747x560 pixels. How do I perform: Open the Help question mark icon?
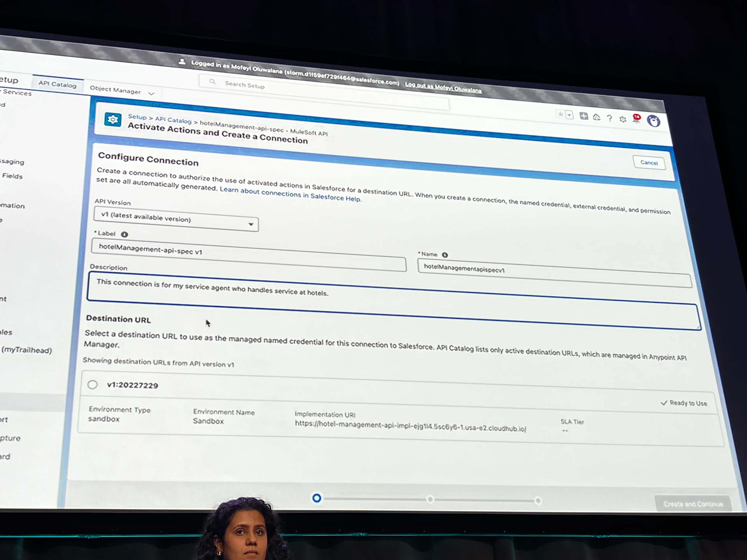click(x=609, y=118)
